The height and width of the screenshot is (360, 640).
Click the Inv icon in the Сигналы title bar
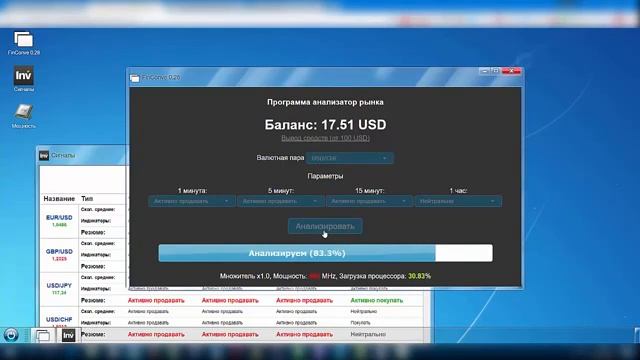pos(44,156)
